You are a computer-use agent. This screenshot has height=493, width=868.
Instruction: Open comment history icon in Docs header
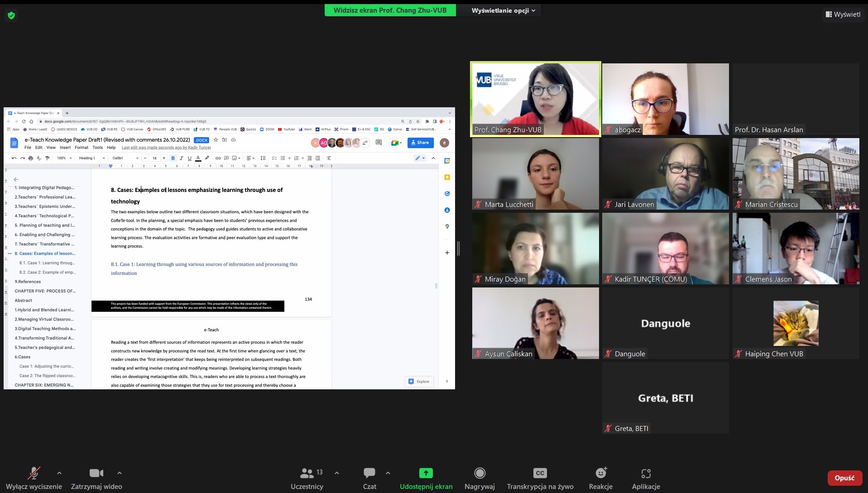379,143
